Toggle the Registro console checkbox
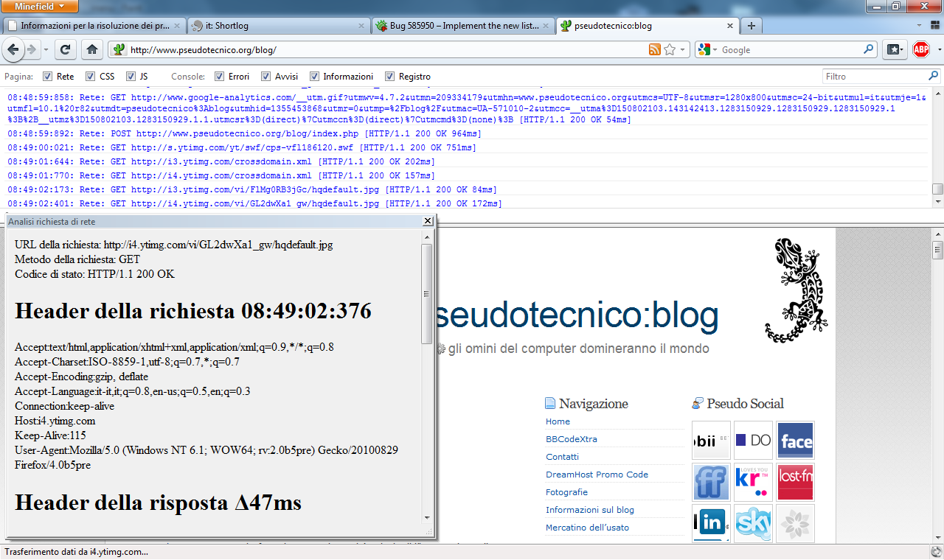Image resolution: width=944 pixels, height=560 pixels. click(x=389, y=77)
